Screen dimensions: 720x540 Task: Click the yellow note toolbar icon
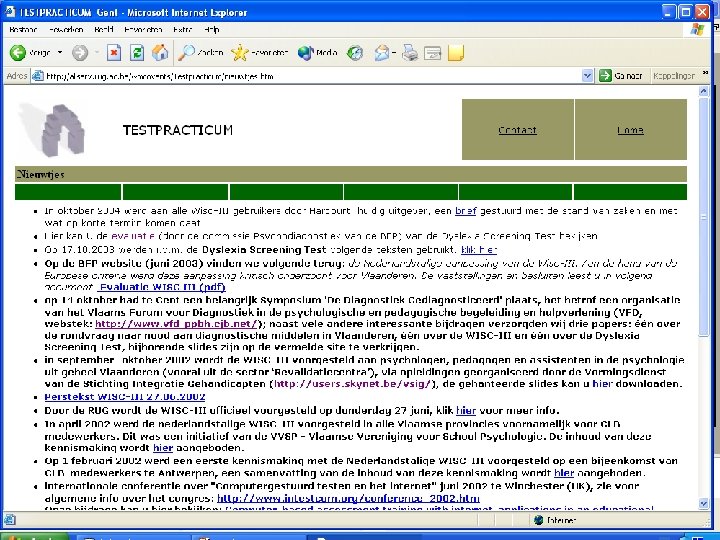click(456, 53)
